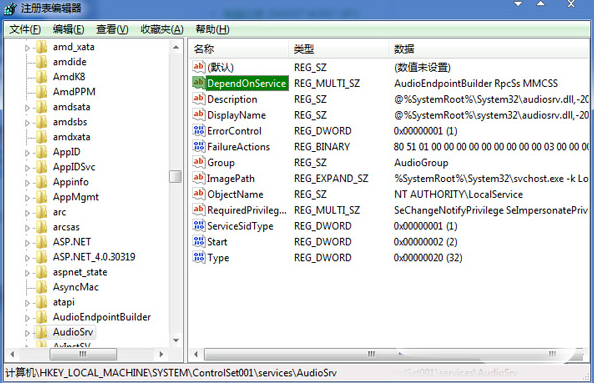Click the AsyncMac folder icon
Image resolution: width=594 pixels, height=383 pixels.
pos(41,287)
